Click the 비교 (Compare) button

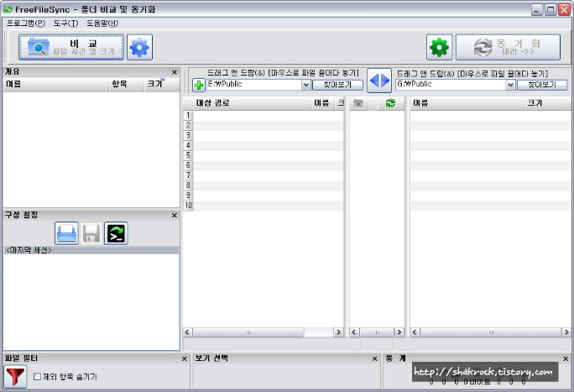(x=71, y=47)
